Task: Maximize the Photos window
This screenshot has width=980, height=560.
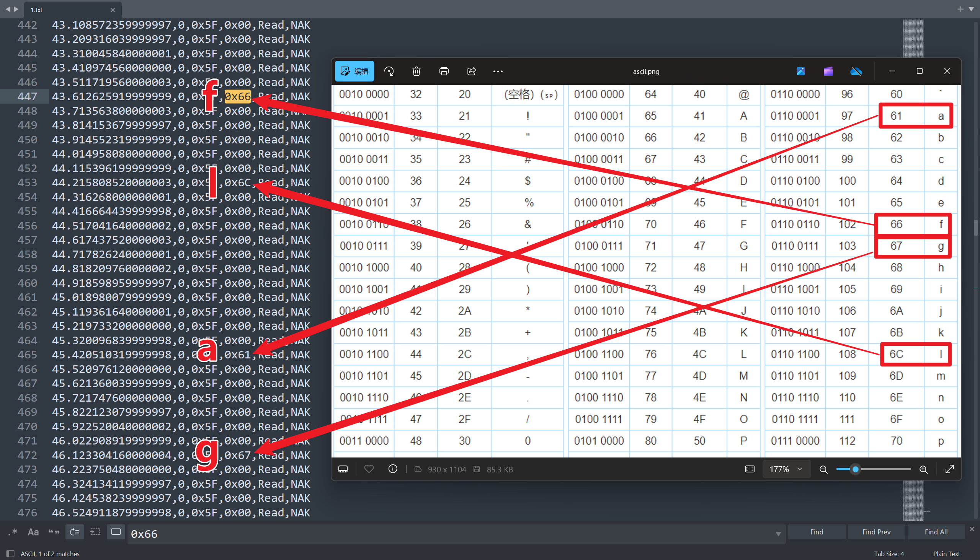Action: click(x=920, y=71)
